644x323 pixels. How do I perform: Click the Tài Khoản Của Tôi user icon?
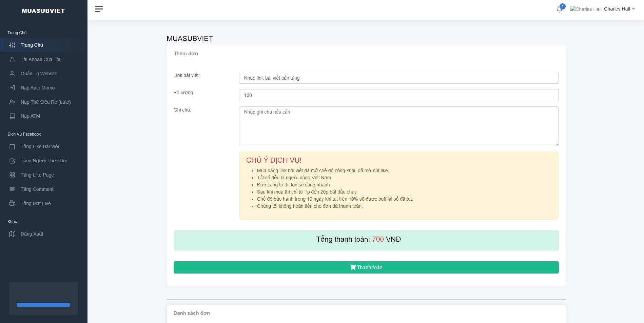12,59
